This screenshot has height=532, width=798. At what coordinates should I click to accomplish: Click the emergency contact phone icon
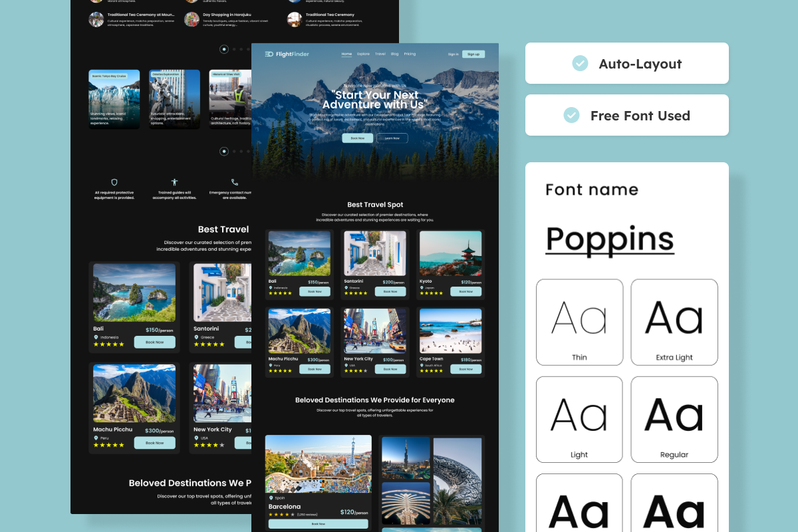click(x=234, y=182)
